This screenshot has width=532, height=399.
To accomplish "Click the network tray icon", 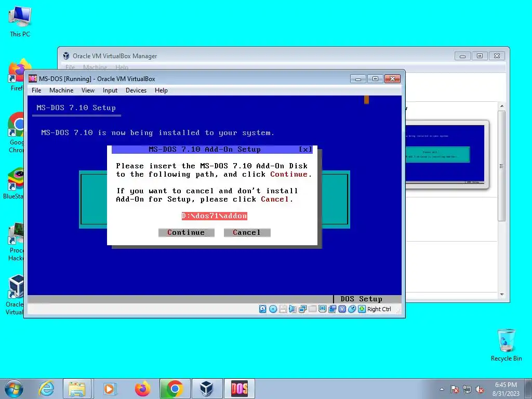I will tap(467, 389).
